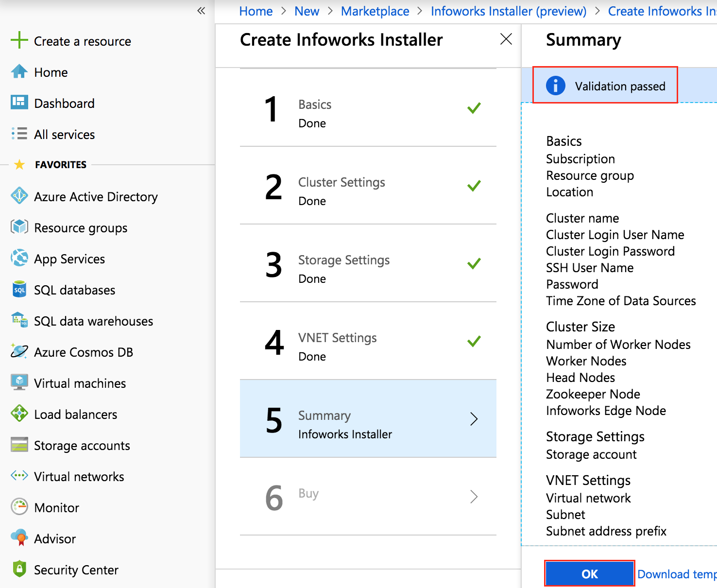Click Time Zone of Data Sources text

tap(621, 301)
